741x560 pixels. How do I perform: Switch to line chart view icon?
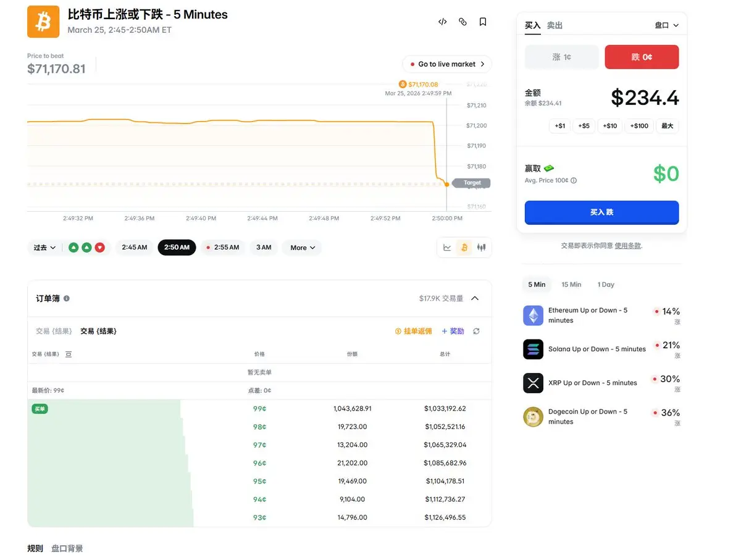[x=447, y=248]
